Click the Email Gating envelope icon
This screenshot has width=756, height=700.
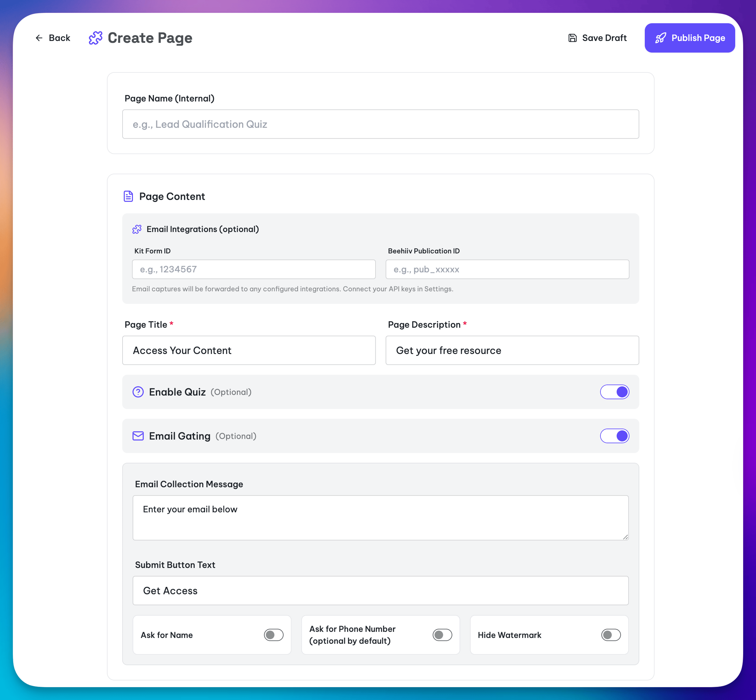pos(138,436)
